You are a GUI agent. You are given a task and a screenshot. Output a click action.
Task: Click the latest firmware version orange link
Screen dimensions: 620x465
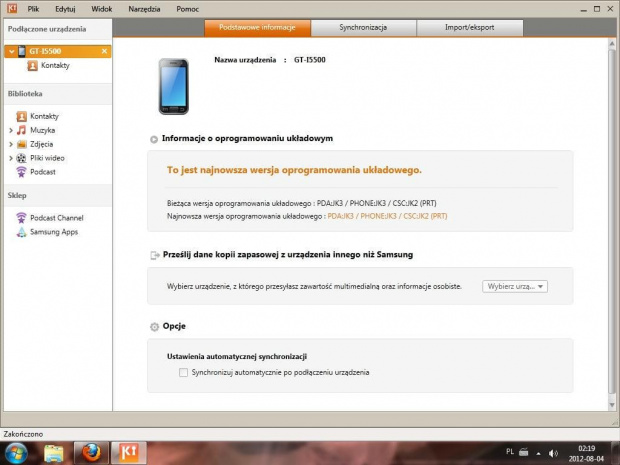click(387, 216)
